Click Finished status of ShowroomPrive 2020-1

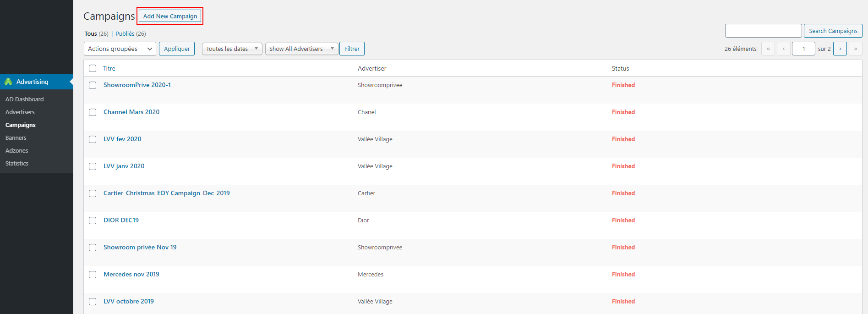point(623,85)
